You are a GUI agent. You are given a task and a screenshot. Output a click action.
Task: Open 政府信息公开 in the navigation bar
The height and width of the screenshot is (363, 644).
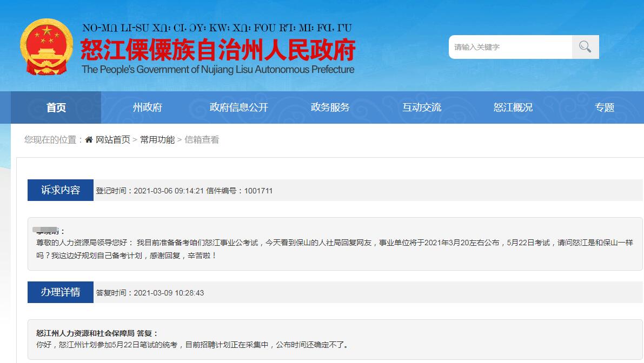point(238,107)
